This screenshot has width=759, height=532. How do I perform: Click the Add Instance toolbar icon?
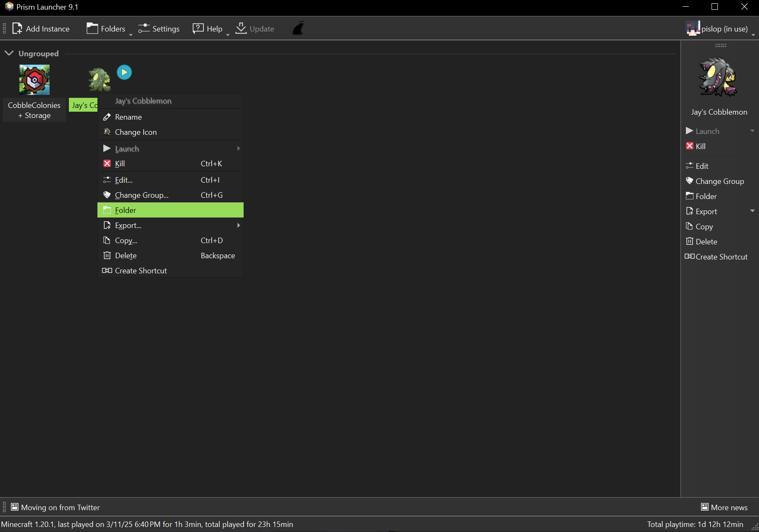17,29
